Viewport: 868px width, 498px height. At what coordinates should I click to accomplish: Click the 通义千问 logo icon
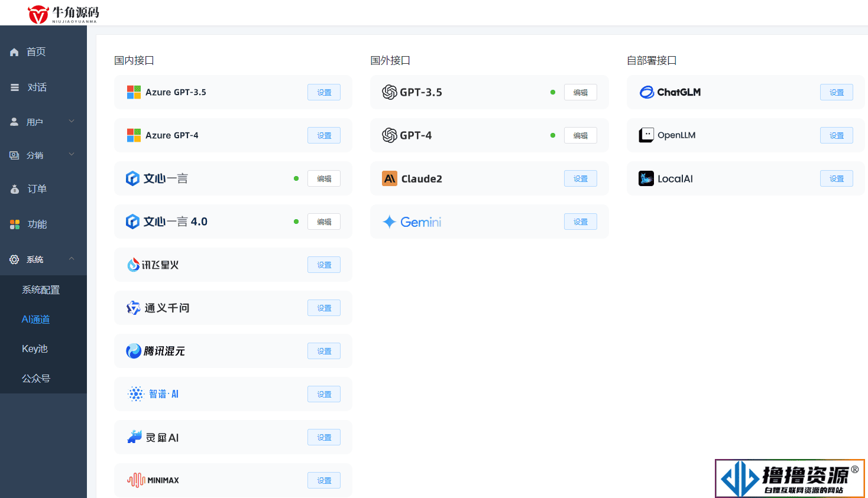pos(134,308)
